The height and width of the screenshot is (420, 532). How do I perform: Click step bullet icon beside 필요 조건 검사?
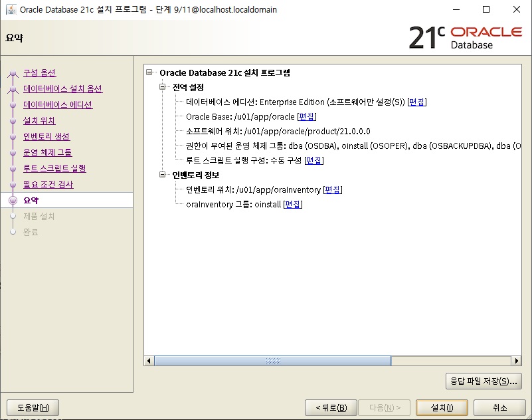point(13,185)
